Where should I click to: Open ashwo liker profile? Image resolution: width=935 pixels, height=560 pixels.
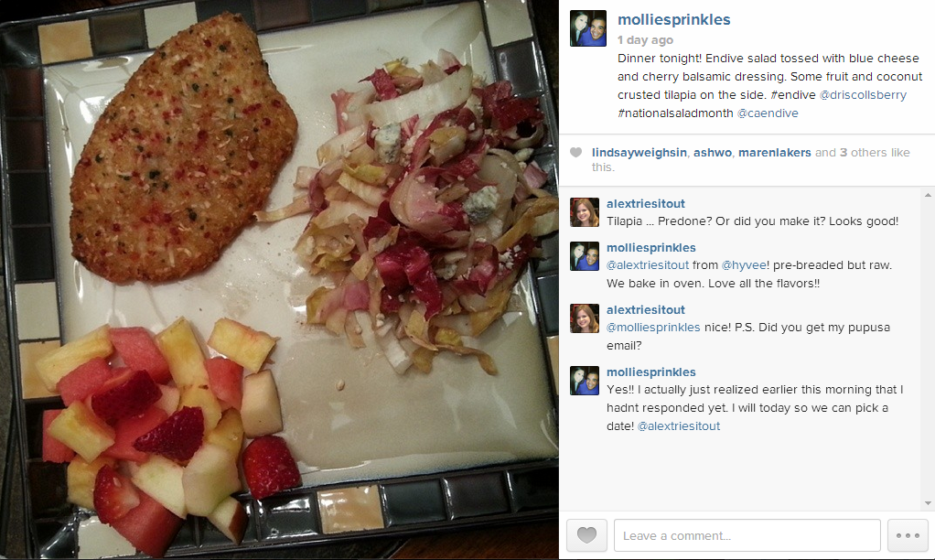[713, 153]
